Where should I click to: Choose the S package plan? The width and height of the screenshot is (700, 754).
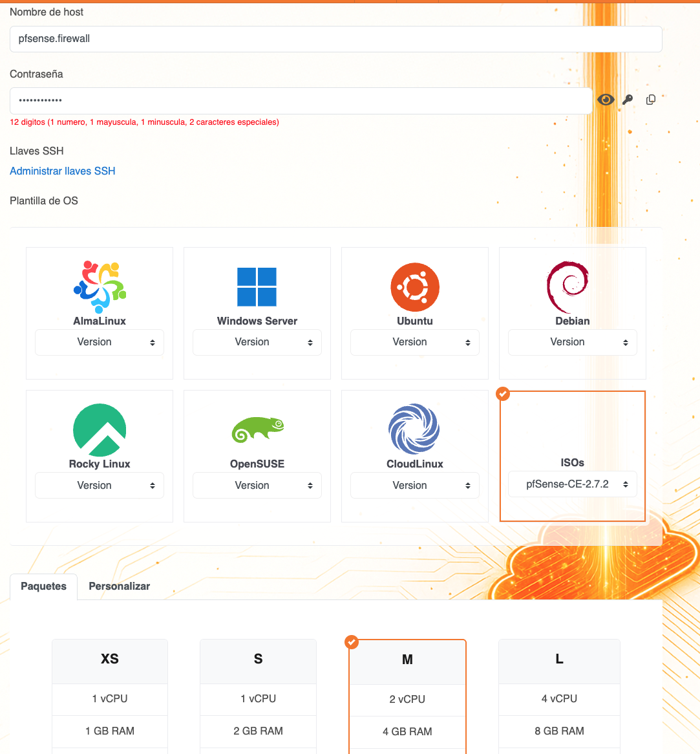click(258, 659)
